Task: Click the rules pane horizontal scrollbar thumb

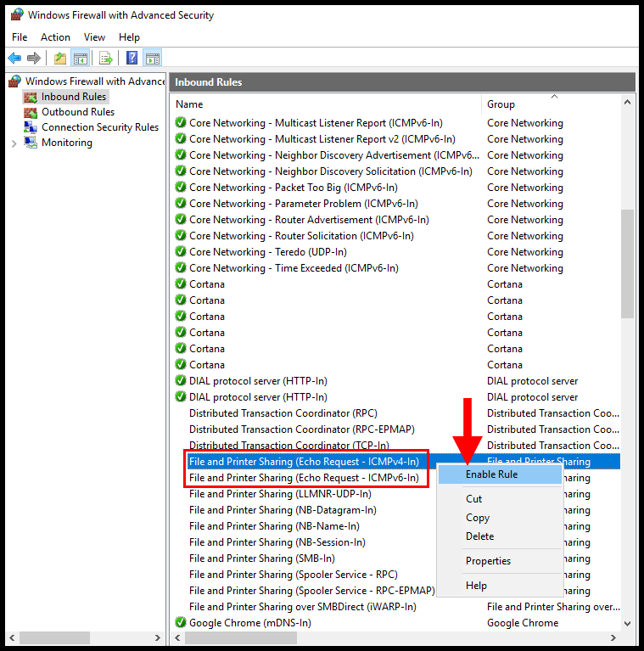Action: point(241,637)
